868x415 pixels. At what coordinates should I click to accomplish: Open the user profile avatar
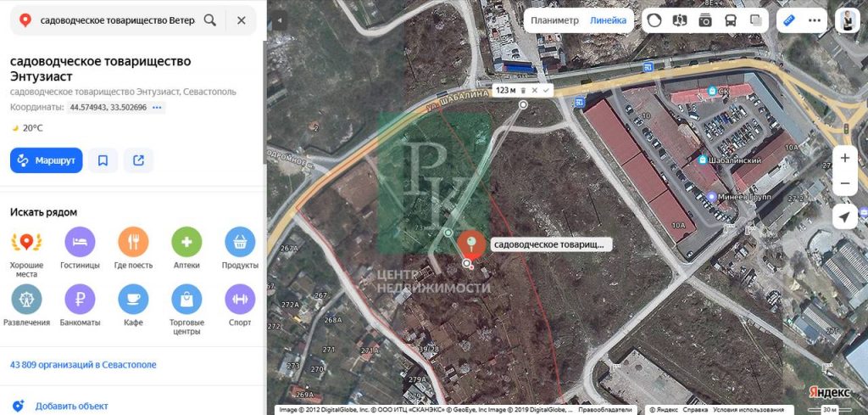coord(847,20)
